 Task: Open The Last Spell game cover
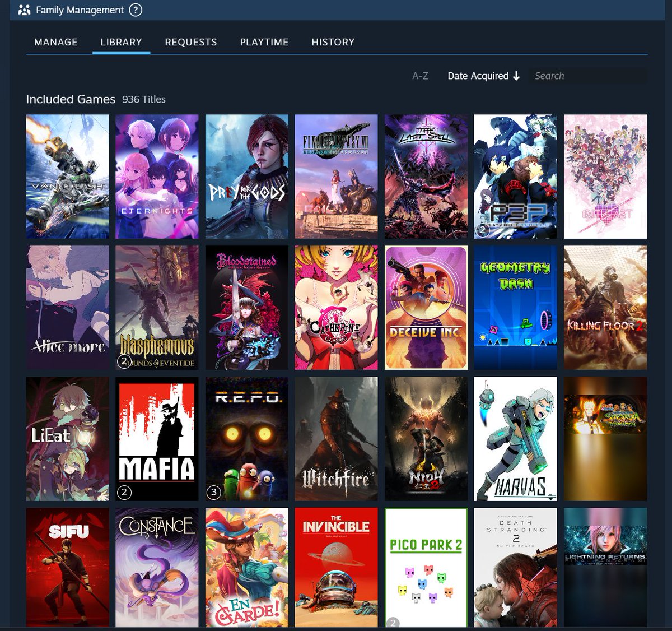[x=426, y=177]
